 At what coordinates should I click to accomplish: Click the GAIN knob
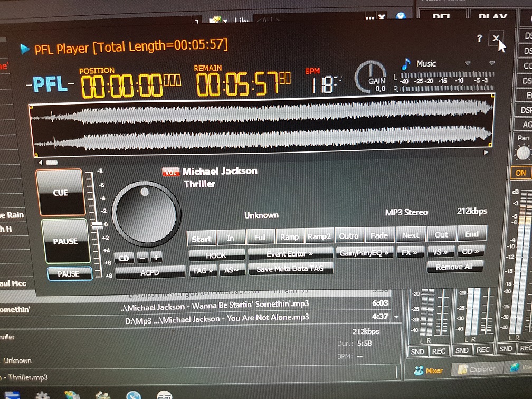pos(370,77)
